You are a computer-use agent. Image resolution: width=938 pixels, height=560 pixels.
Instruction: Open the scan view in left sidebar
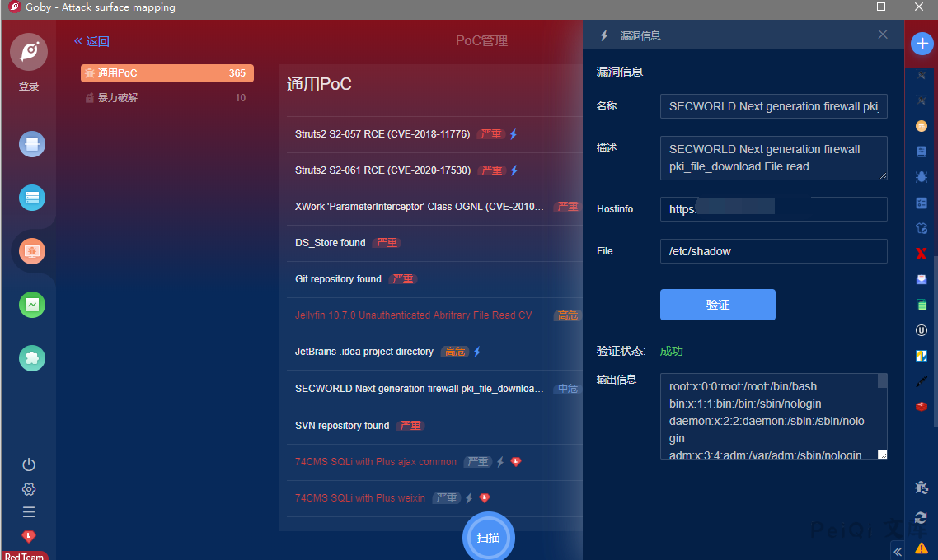pos(32,144)
